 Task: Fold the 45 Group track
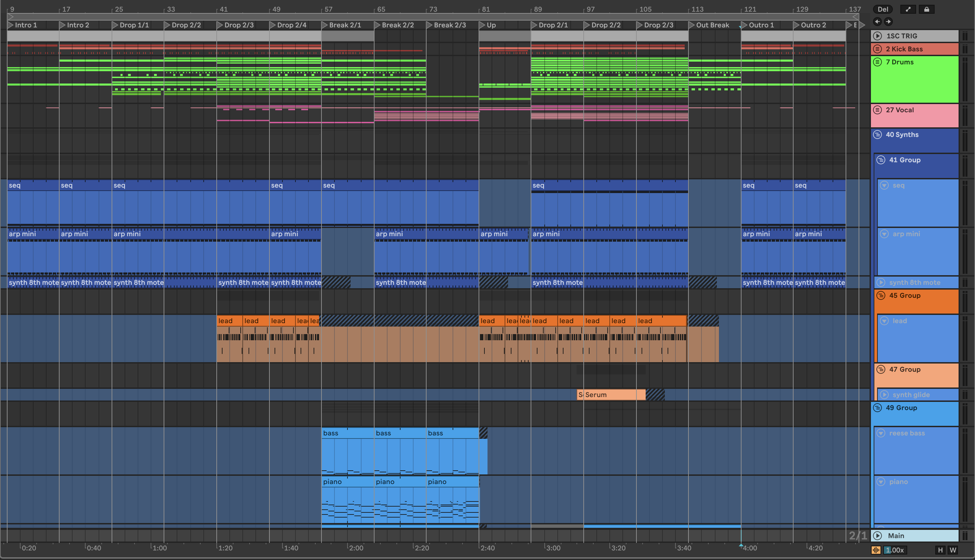pyautogui.click(x=881, y=295)
